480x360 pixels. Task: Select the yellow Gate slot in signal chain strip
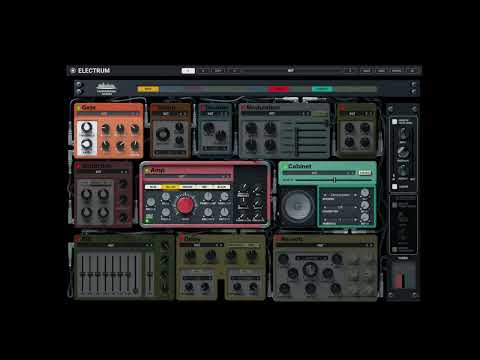point(148,89)
